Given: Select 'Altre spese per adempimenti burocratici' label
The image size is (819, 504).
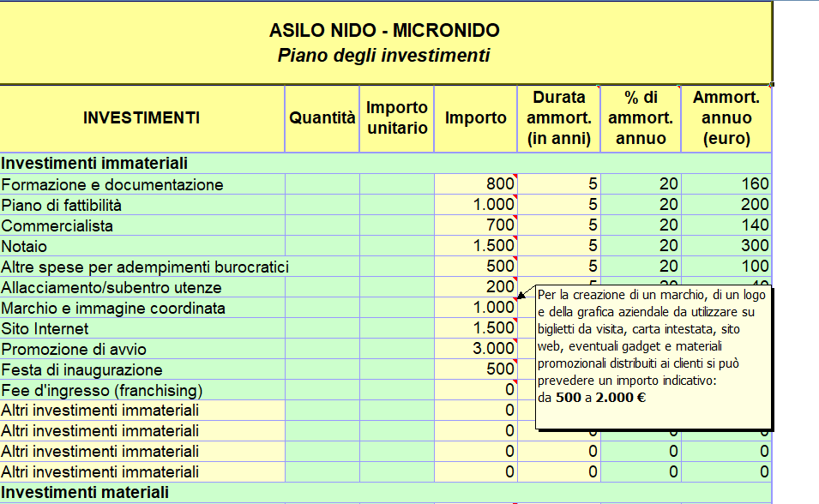Looking at the screenshot, I should (145, 267).
